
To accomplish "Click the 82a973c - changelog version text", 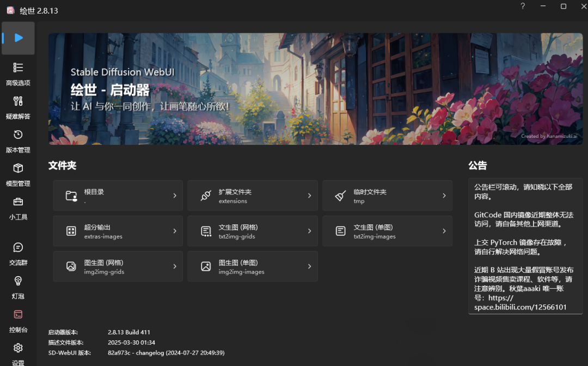I will pos(166,353).
